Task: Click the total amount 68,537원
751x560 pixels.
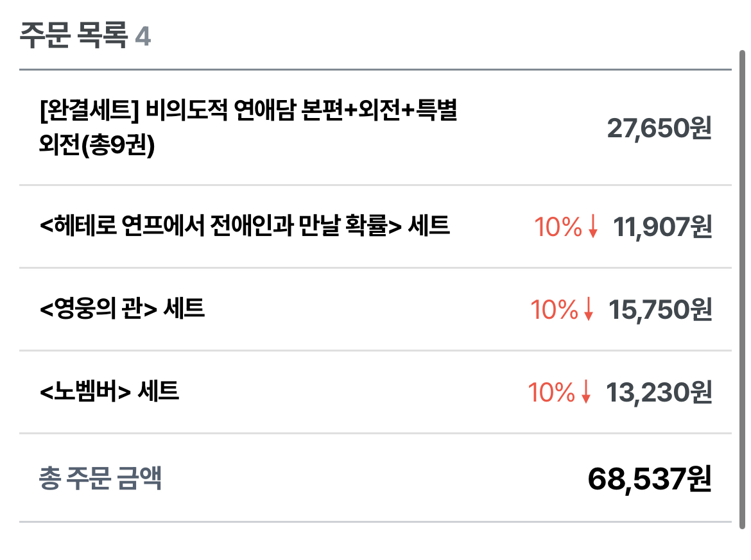Action: 649,479
